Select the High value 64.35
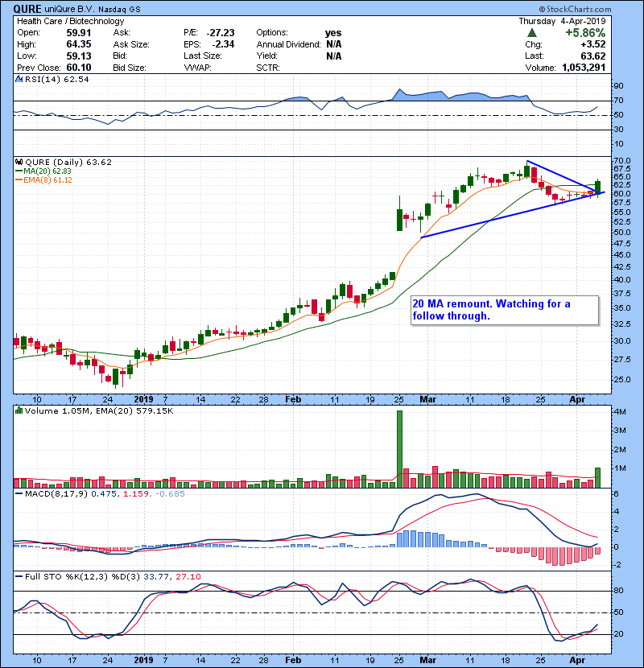 coord(78,44)
